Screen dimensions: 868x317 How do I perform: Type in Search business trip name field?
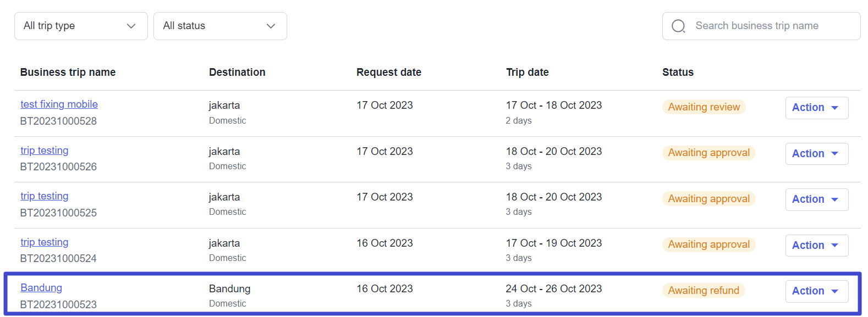(x=770, y=26)
